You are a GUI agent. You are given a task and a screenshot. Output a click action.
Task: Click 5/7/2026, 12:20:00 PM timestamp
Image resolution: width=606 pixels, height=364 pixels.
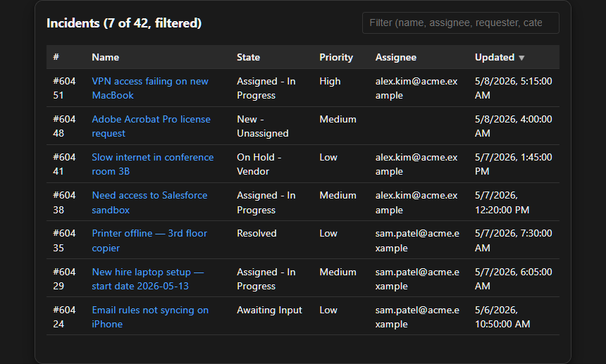502,202
